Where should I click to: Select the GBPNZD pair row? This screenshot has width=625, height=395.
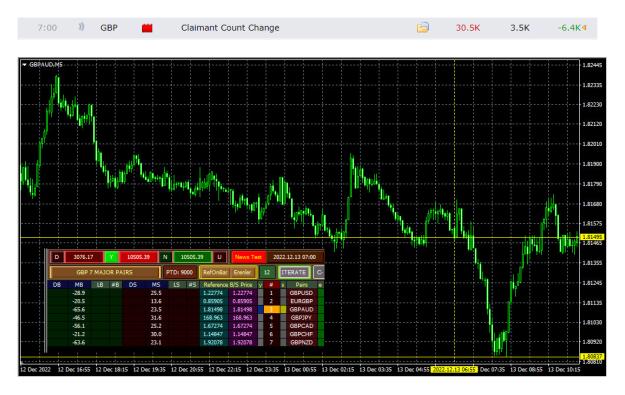click(x=301, y=342)
